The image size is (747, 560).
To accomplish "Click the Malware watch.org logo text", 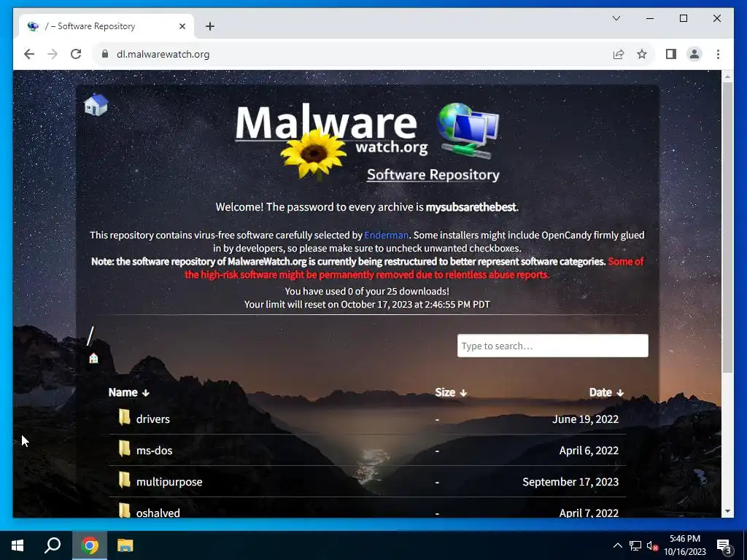I will (x=332, y=128).
